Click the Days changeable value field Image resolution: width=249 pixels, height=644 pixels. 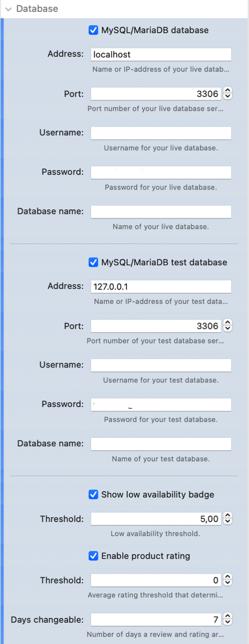[156, 620]
